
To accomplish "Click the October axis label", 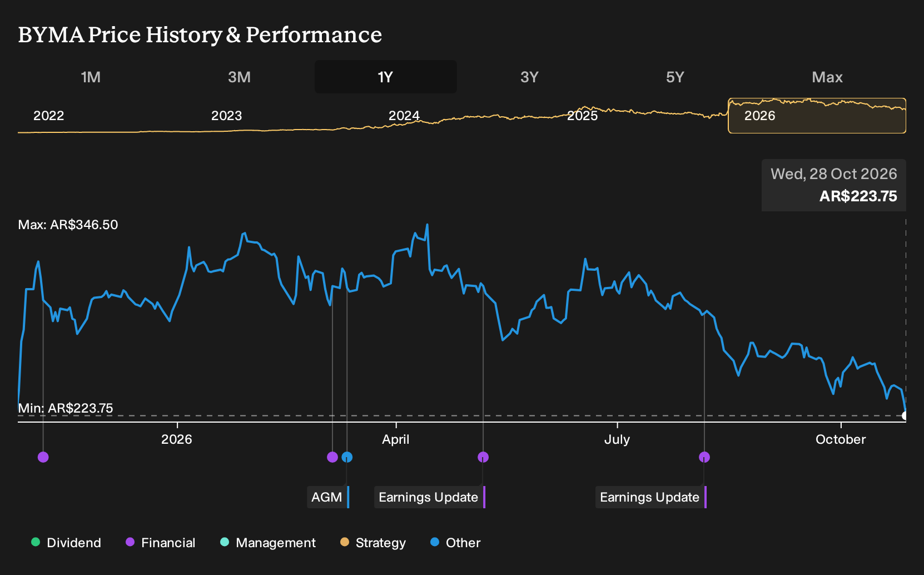I will 841,439.
